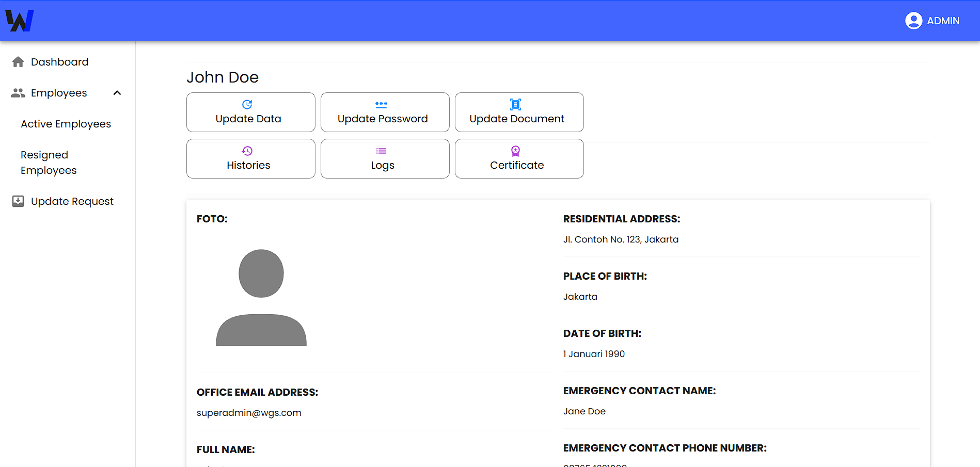Click the Dashboard home icon

tap(18, 62)
